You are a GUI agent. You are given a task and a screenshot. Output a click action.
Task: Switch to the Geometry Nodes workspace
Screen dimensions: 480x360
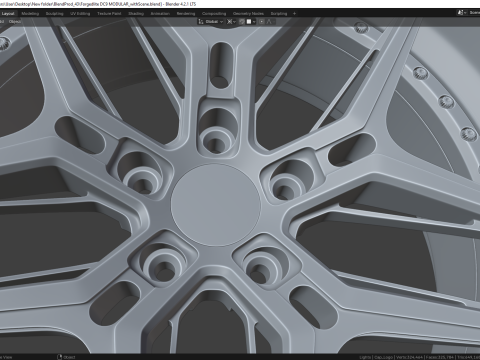(248, 14)
